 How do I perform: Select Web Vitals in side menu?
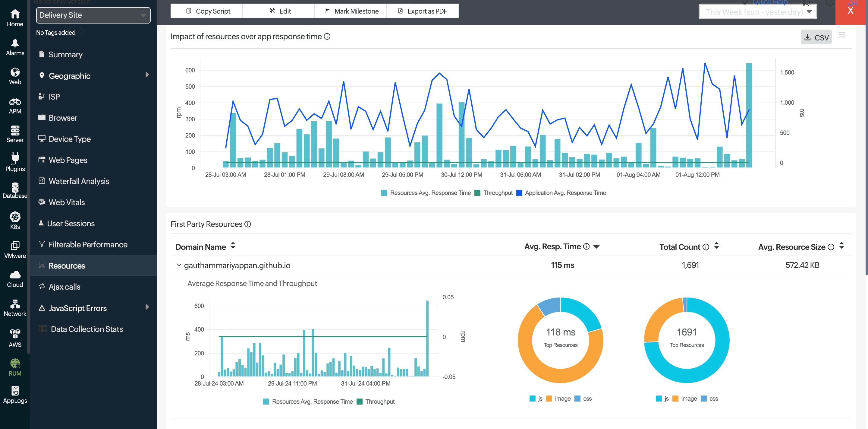click(x=66, y=202)
